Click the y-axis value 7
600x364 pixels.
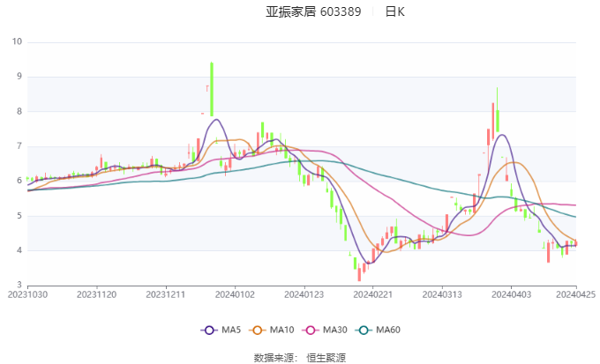pyautogui.click(x=19, y=146)
